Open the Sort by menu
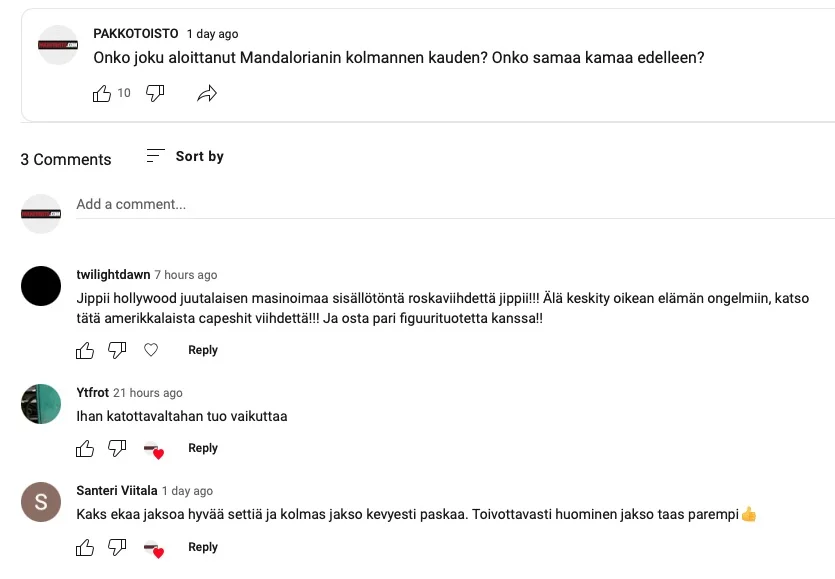 198,156
